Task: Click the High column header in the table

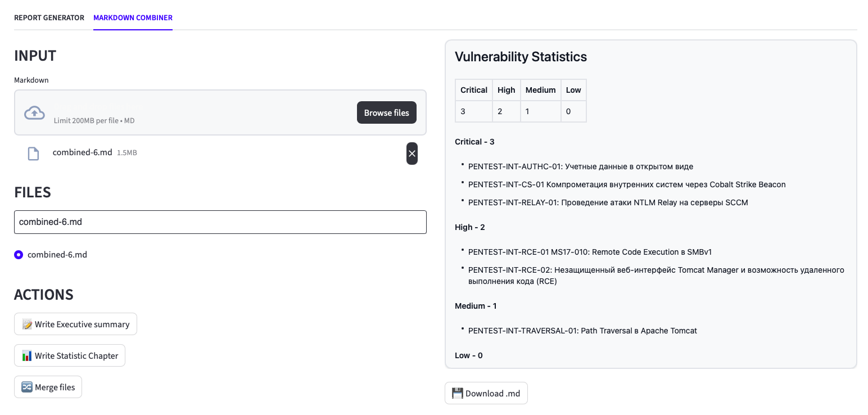Action: 506,90
